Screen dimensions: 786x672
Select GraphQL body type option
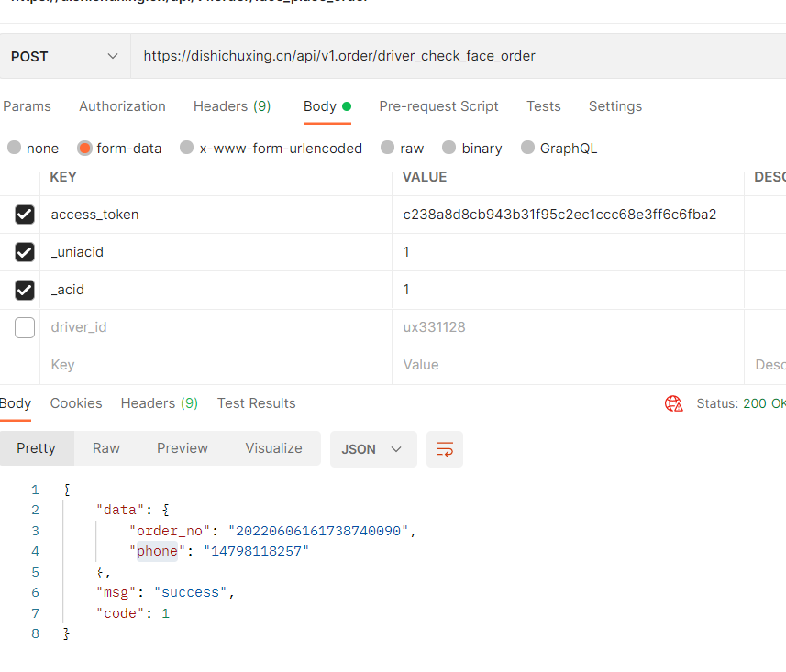[527, 148]
